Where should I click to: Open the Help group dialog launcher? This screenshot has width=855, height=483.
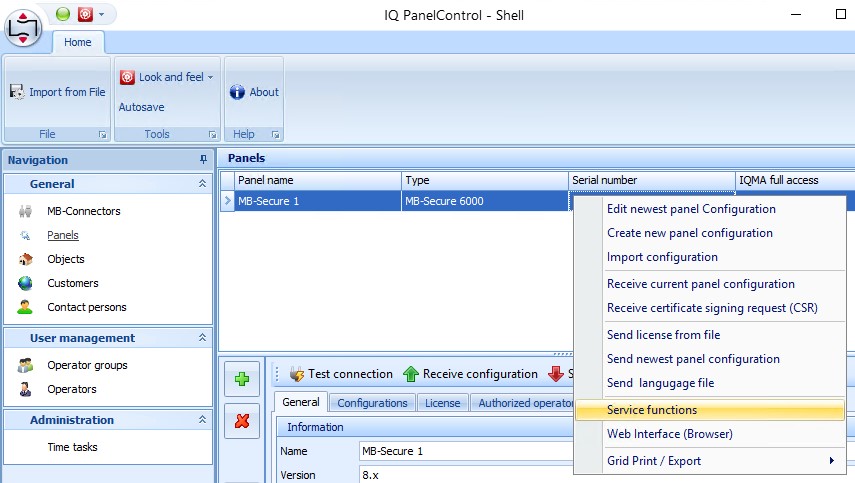pyautogui.click(x=275, y=135)
